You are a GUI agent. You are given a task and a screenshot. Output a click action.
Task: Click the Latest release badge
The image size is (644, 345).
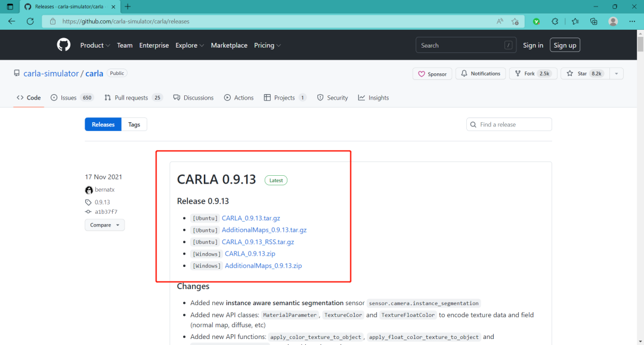pos(276,180)
